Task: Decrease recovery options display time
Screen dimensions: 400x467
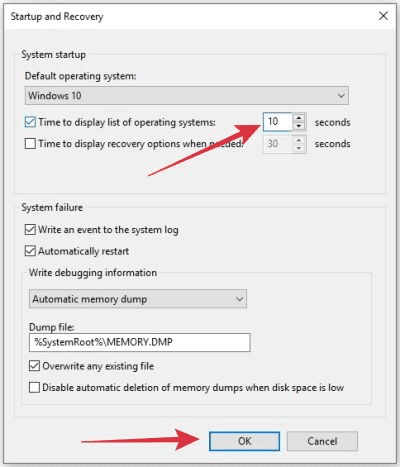Action: point(299,148)
